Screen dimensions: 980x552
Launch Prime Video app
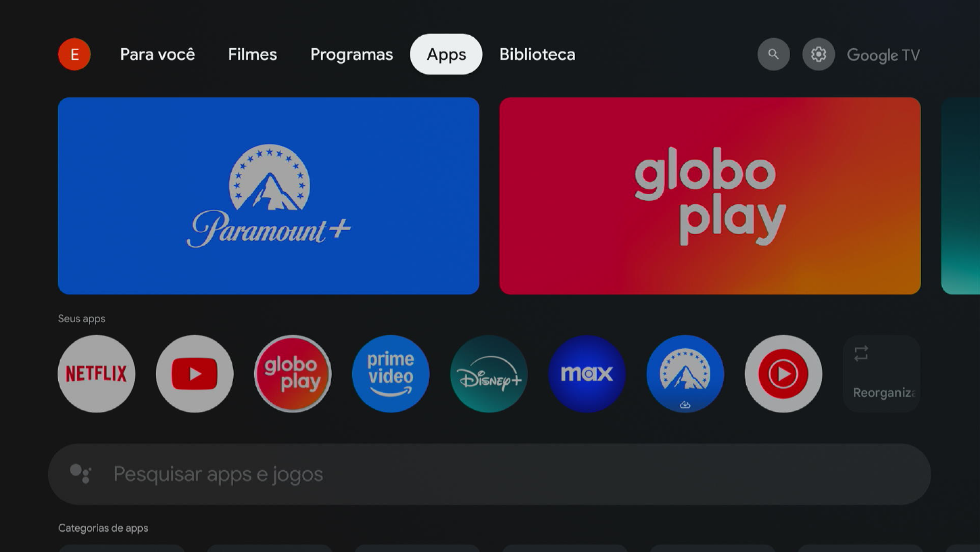[x=391, y=373]
